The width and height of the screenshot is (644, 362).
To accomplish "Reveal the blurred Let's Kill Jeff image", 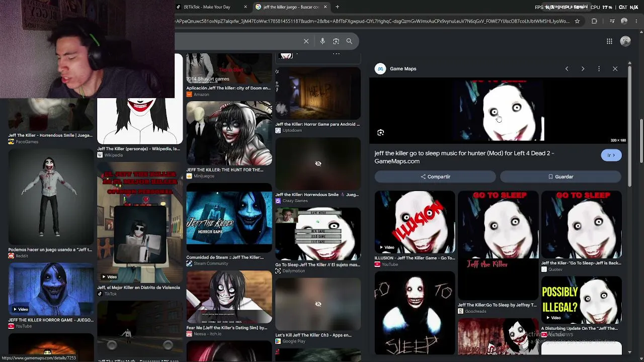I will (318, 304).
